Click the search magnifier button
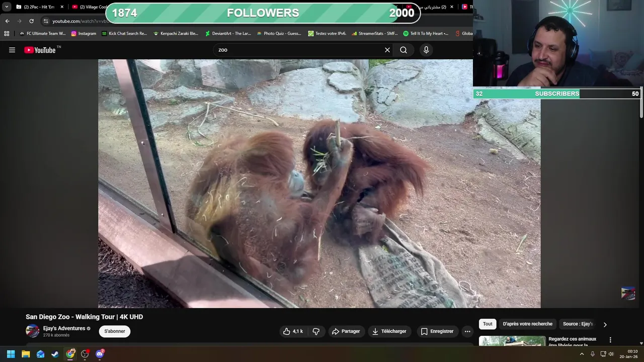The height and width of the screenshot is (362, 644). click(404, 50)
